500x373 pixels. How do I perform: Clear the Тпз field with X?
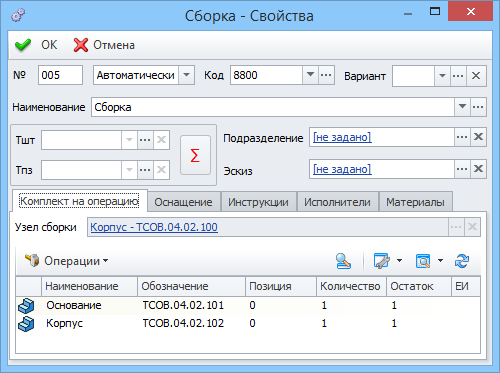pos(161,170)
